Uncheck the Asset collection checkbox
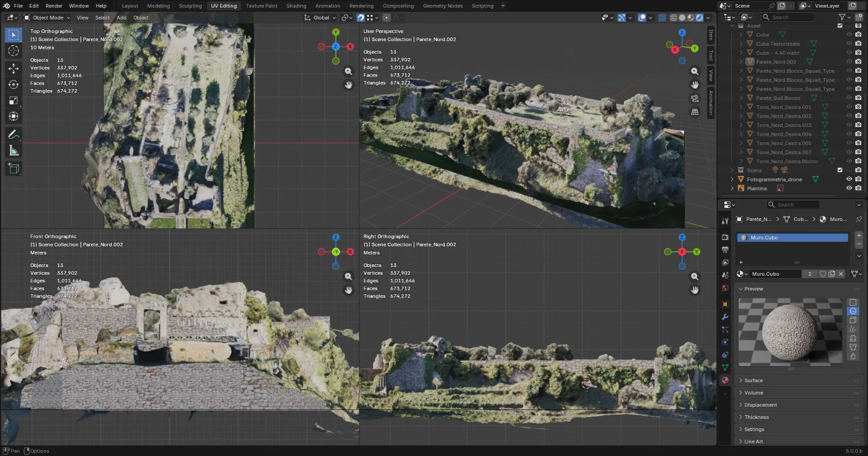Screen dimensions: 868x456 [840, 26]
